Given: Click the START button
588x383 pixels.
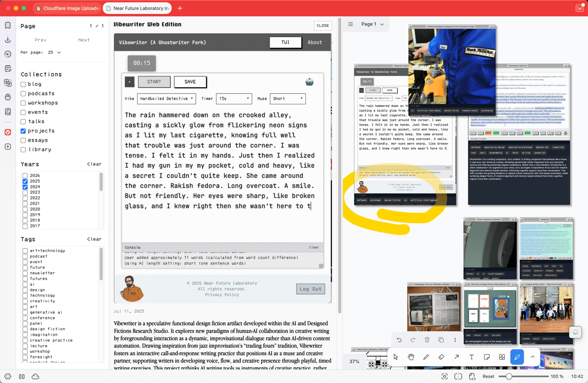Looking at the screenshot, I should pyautogui.click(x=154, y=82).
